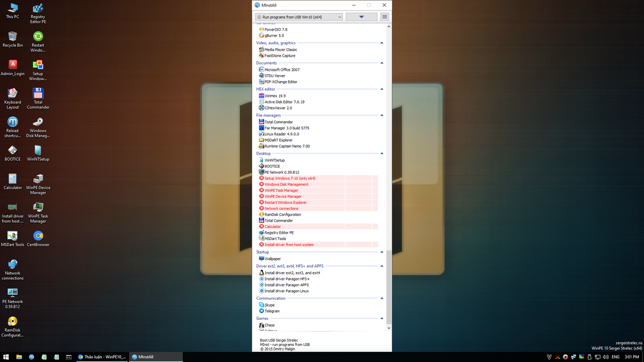Select the red Install driver from host system row
Screen dimensions: 644x362
click(x=318, y=245)
